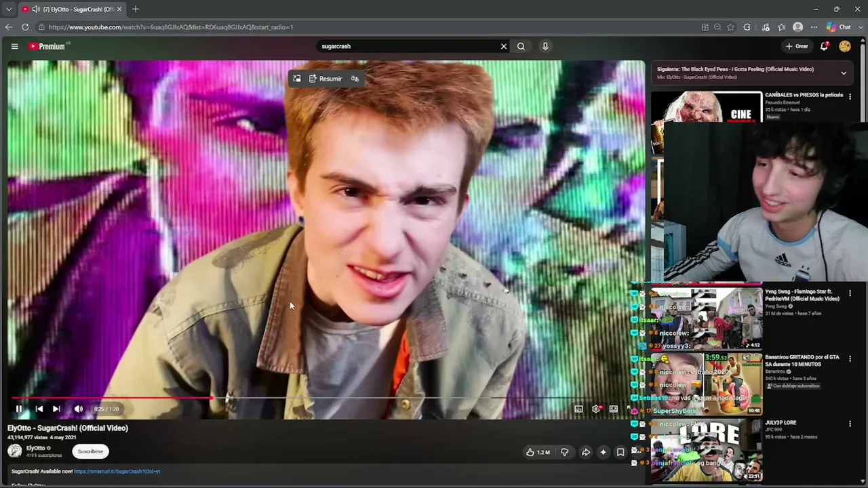The height and width of the screenshot is (488, 868).
Task: Mute the video volume
Action: point(78,409)
